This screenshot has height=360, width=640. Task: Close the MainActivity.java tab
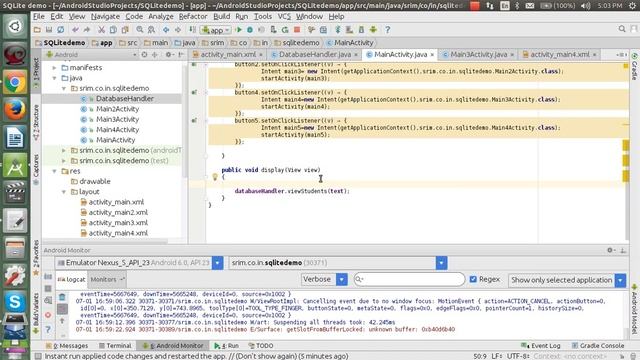pos(432,54)
